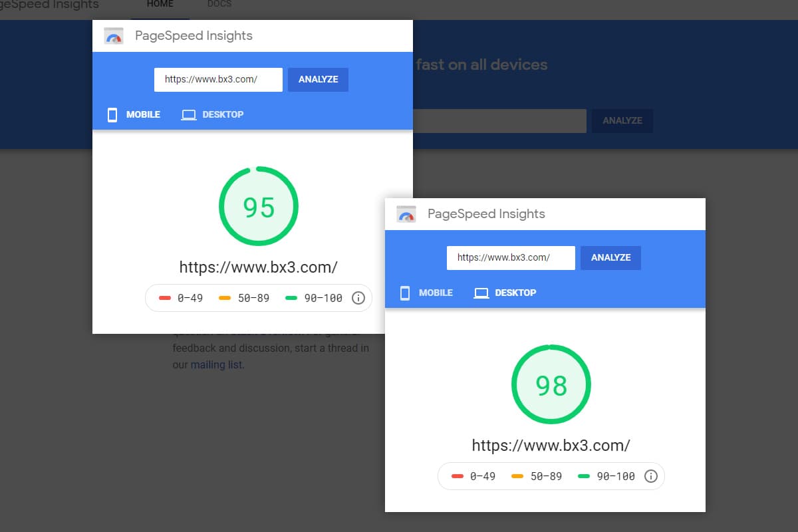The image size is (798, 532).
Task: Open the score legend info icon in the desktop panel
Action: click(x=650, y=476)
